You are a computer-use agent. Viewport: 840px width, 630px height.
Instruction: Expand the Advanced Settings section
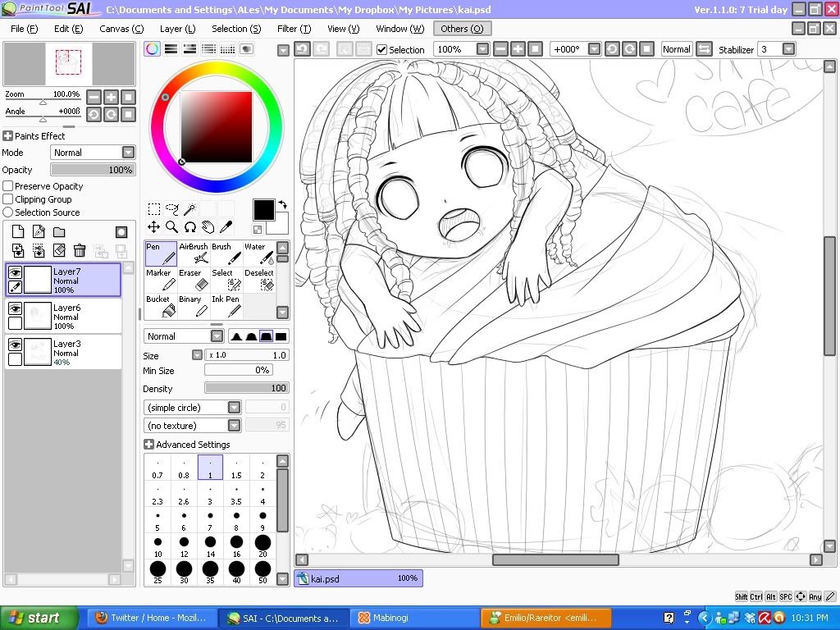click(148, 445)
